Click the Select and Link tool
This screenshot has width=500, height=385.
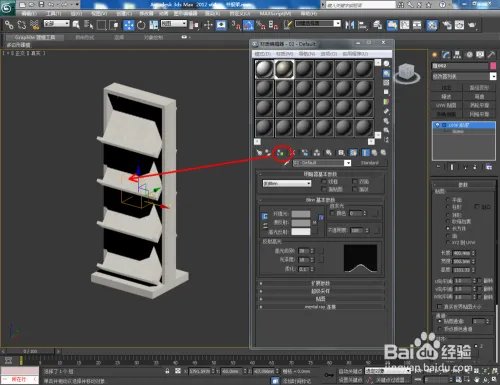pyautogui.click(x=9, y=25)
